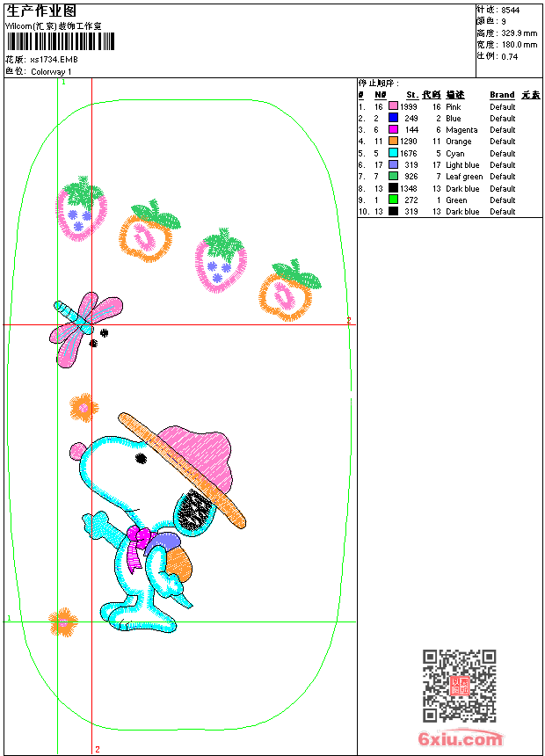545x756 pixels.
Task: Select the Snoopy figure's pink hat
Action: click(x=198, y=458)
